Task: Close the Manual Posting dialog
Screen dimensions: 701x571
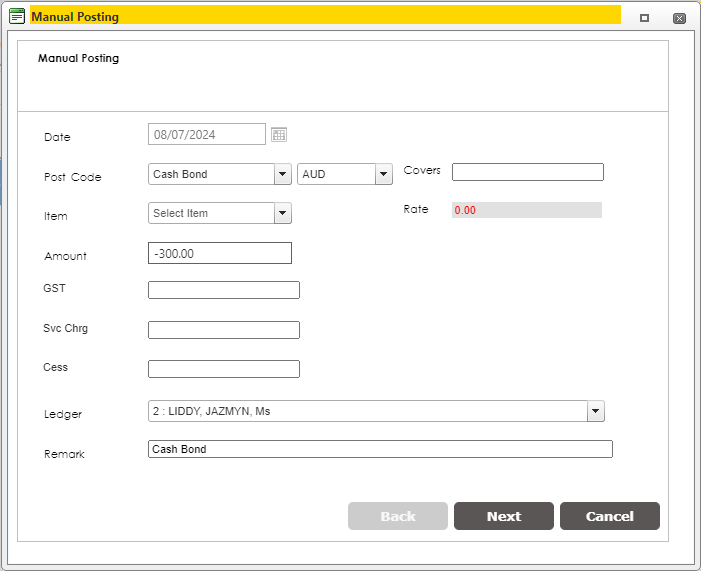Action: [x=679, y=18]
